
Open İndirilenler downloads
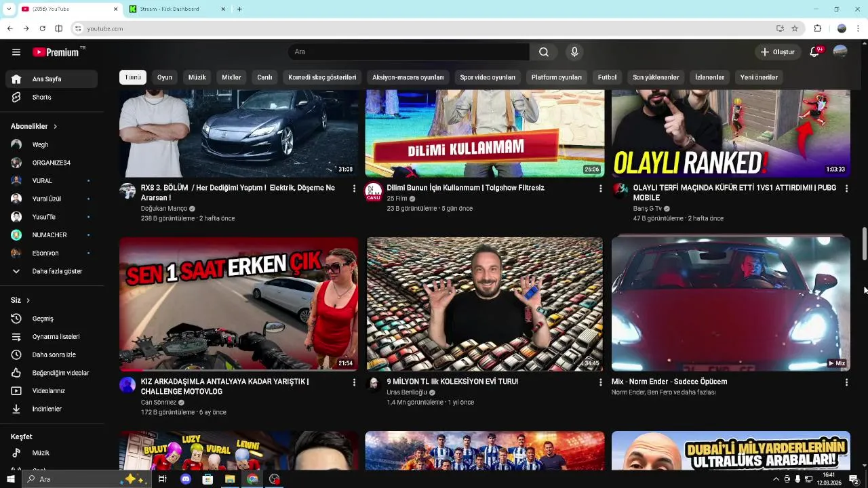click(52, 409)
